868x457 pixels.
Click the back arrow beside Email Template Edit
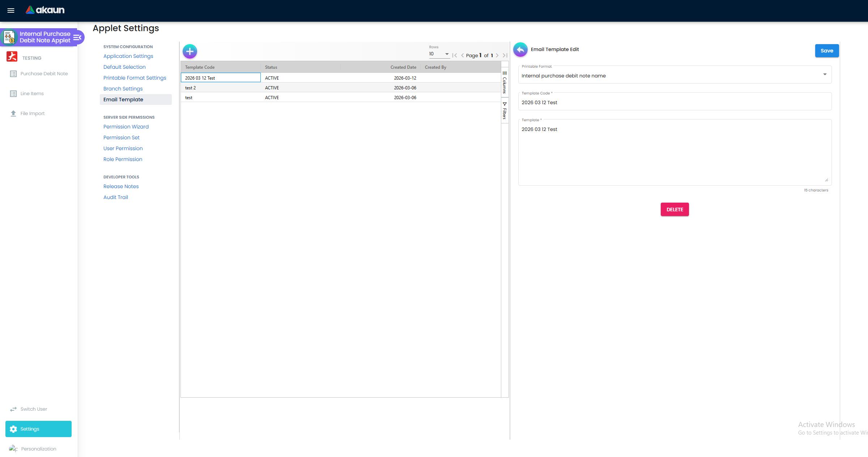pos(520,50)
